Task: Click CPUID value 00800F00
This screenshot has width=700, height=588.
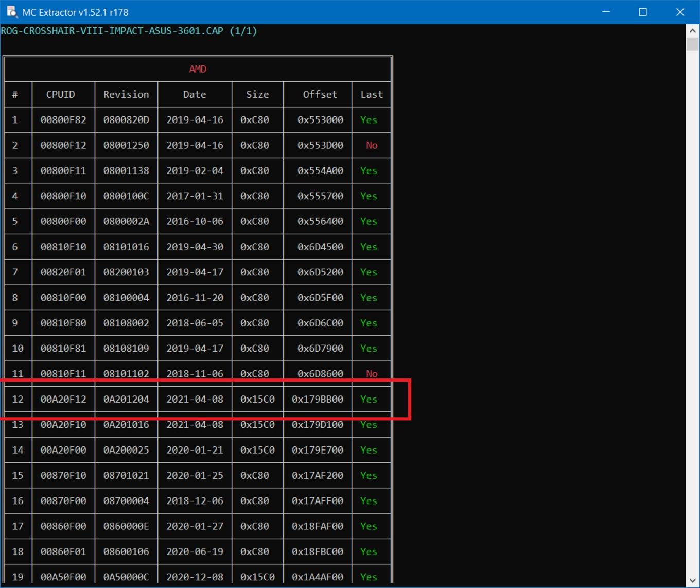Action: click(x=63, y=221)
